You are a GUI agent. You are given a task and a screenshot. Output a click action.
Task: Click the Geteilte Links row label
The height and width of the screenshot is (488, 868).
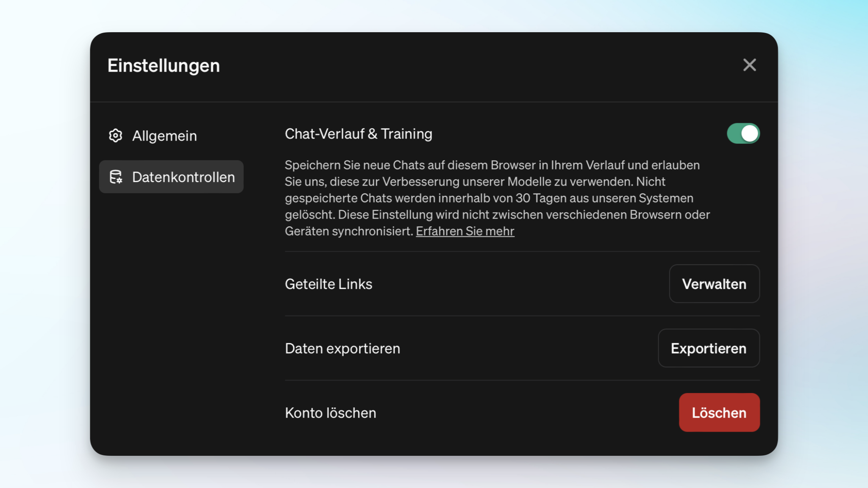(x=328, y=284)
